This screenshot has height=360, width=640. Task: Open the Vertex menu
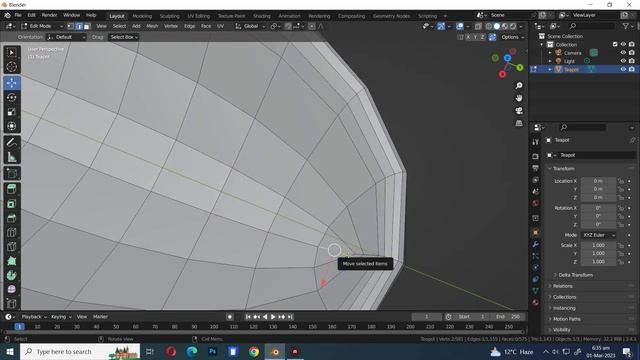pos(171,26)
